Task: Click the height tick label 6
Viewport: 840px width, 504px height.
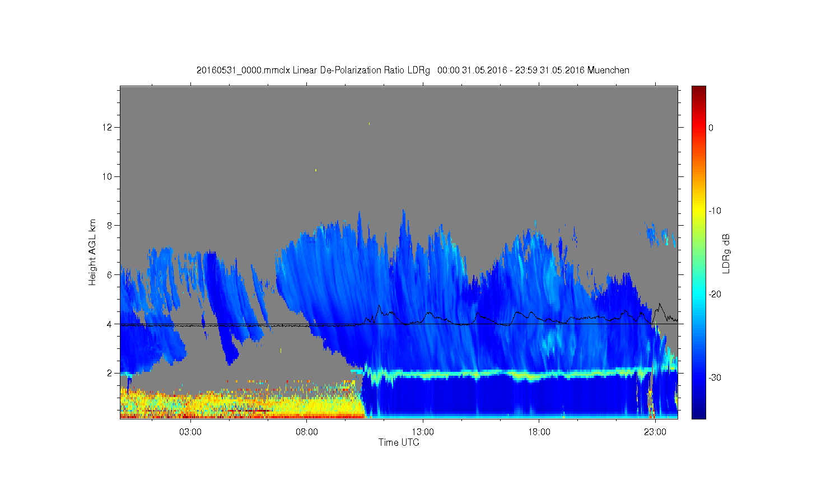Action: [110, 274]
